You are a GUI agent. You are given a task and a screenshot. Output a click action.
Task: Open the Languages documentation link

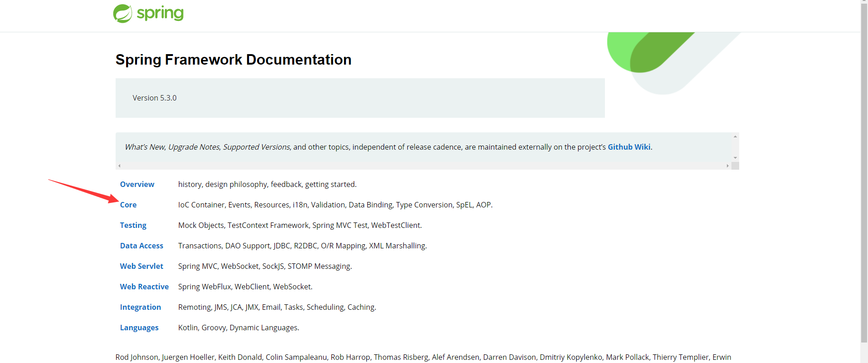(x=139, y=328)
